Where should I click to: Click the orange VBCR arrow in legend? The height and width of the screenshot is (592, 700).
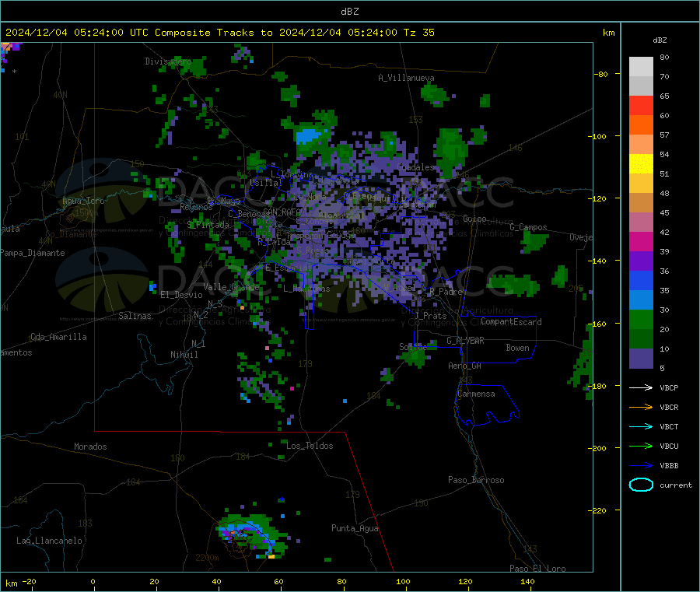[x=641, y=407]
